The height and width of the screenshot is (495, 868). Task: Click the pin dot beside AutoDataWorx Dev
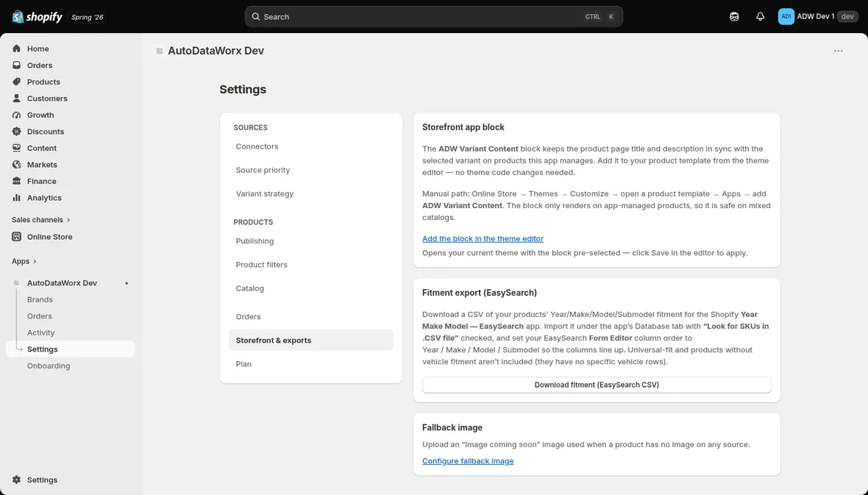coord(127,283)
